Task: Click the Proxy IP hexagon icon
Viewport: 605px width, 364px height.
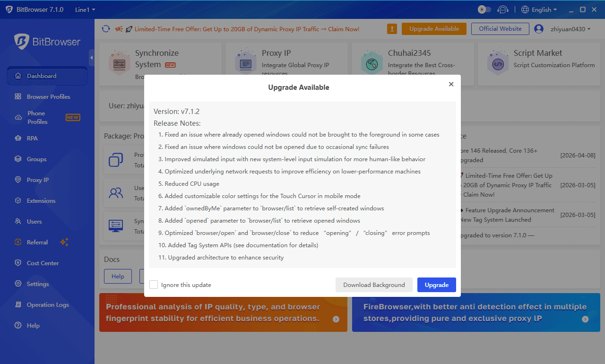Action: point(245,63)
